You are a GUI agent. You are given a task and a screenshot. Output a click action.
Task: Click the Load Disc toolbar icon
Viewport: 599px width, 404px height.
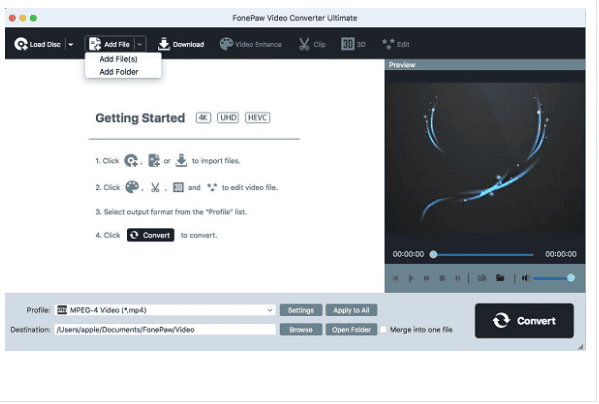click(21, 44)
